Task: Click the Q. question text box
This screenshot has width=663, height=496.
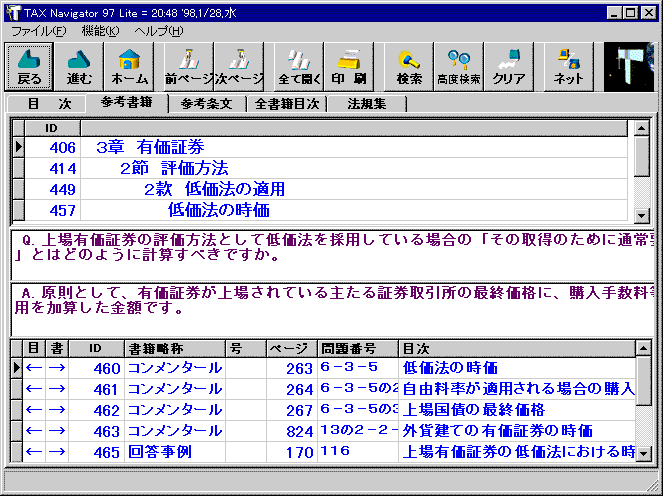Action: point(333,254)
